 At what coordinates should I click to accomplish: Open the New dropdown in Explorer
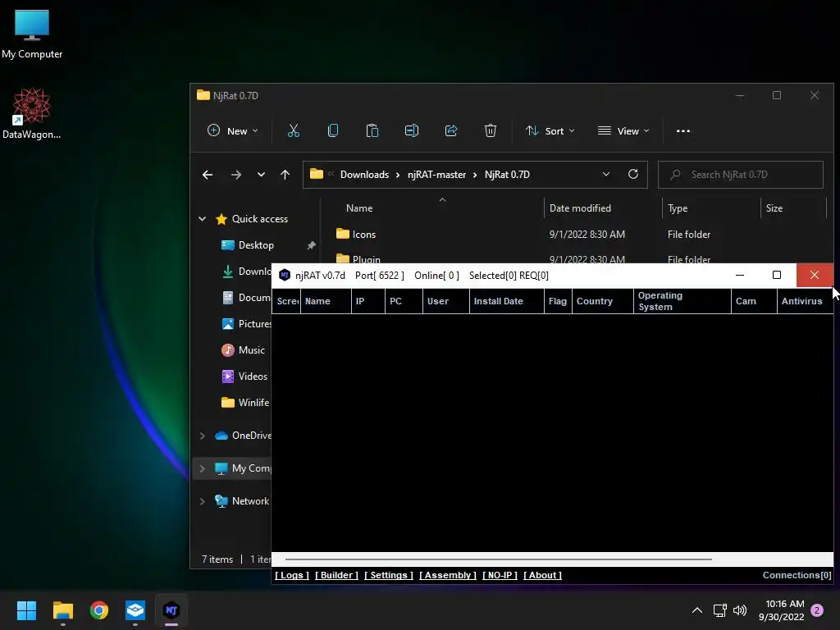(233, 130)
